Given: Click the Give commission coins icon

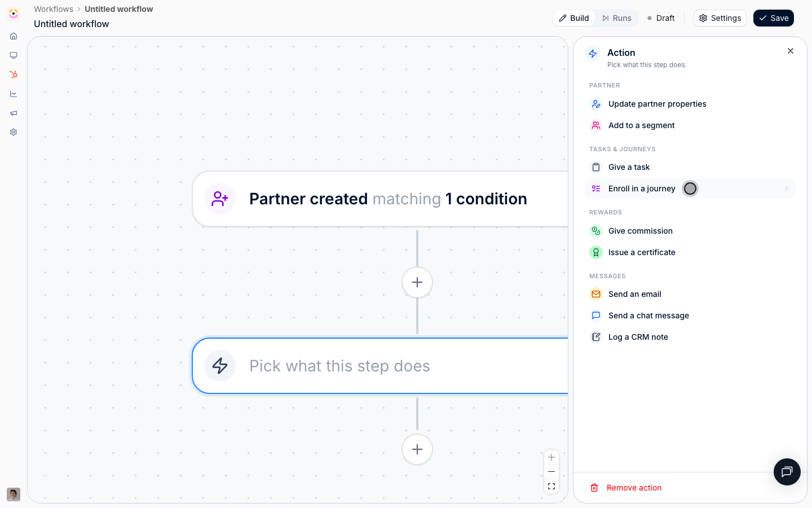Looking at the screenshot, I should tap(596, 231).
